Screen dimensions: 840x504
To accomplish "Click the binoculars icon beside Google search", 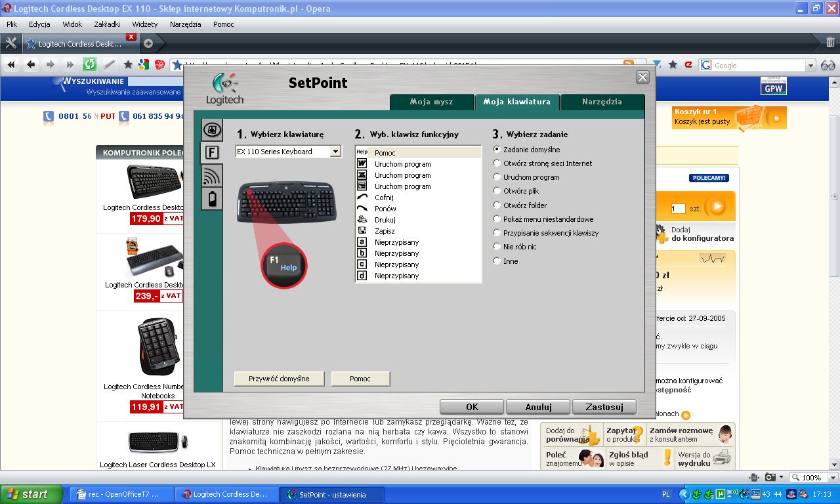I will (x=828, y=65).
